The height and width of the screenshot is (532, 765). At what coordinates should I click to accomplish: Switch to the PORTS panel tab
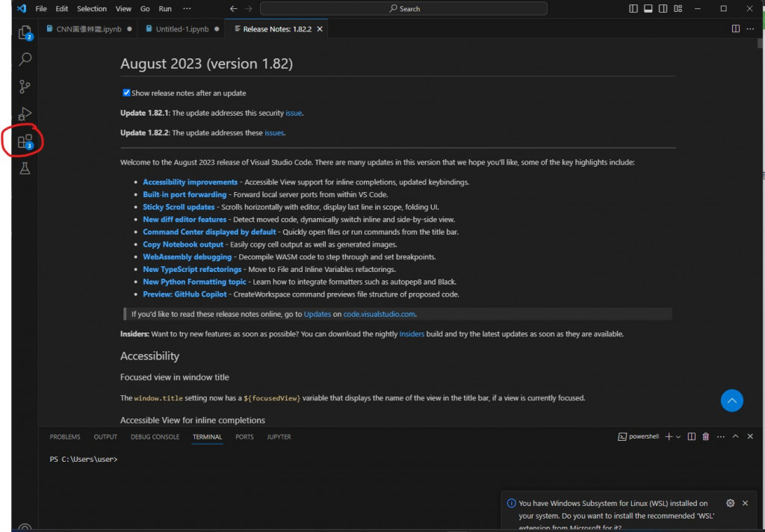[x=244, y=437]
